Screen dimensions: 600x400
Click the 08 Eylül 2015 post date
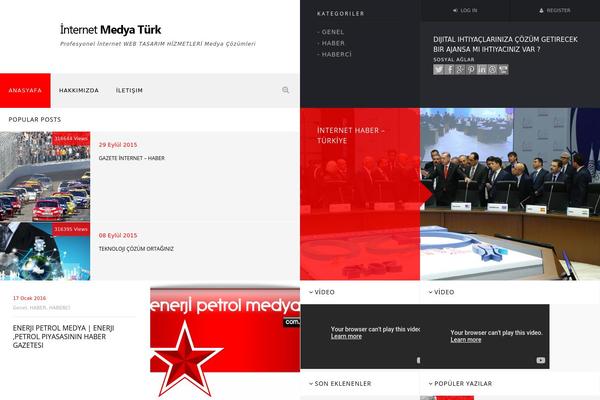point(118,235)
